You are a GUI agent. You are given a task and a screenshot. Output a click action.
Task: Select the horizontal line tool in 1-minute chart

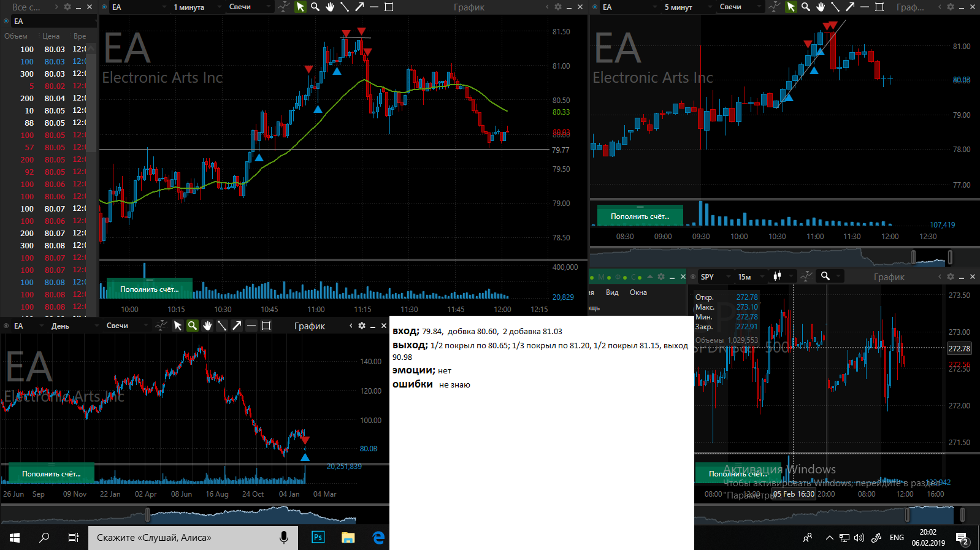click(374, 7)
